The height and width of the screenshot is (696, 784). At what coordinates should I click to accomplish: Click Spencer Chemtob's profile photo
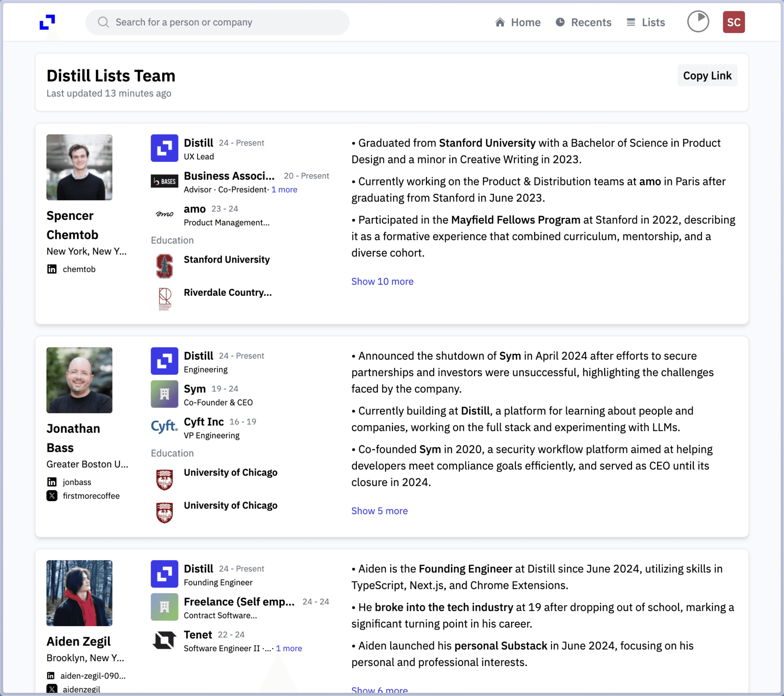click(x=79, y=167)
